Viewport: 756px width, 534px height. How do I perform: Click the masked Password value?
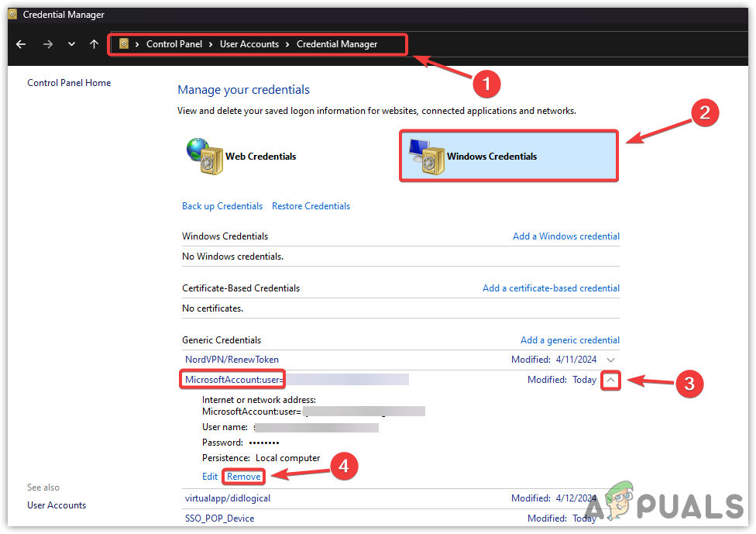click(x=264, y=443)
